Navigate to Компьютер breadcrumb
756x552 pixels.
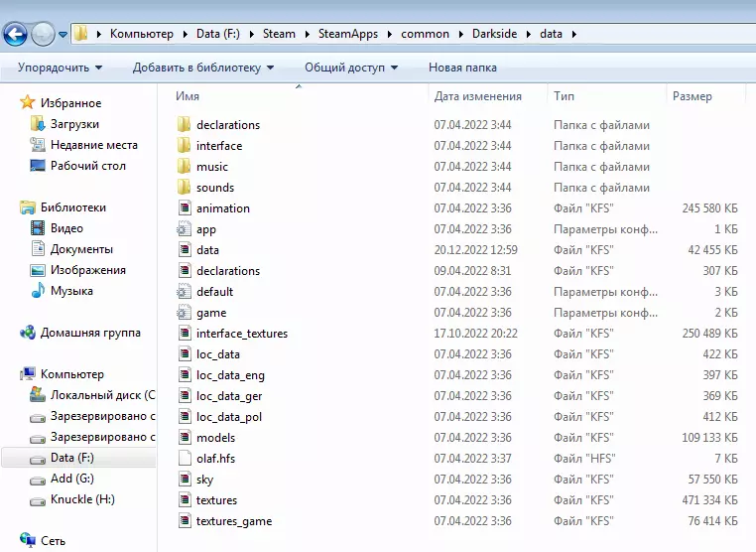141,34
